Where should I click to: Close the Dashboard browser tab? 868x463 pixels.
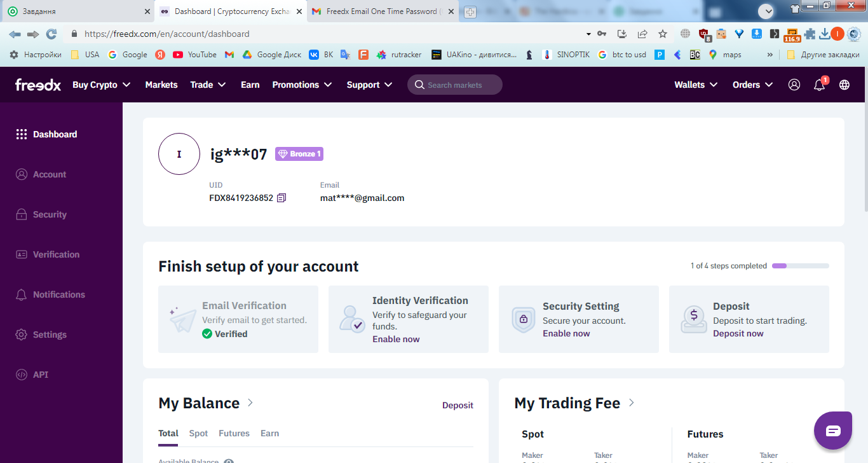(299, 11)
